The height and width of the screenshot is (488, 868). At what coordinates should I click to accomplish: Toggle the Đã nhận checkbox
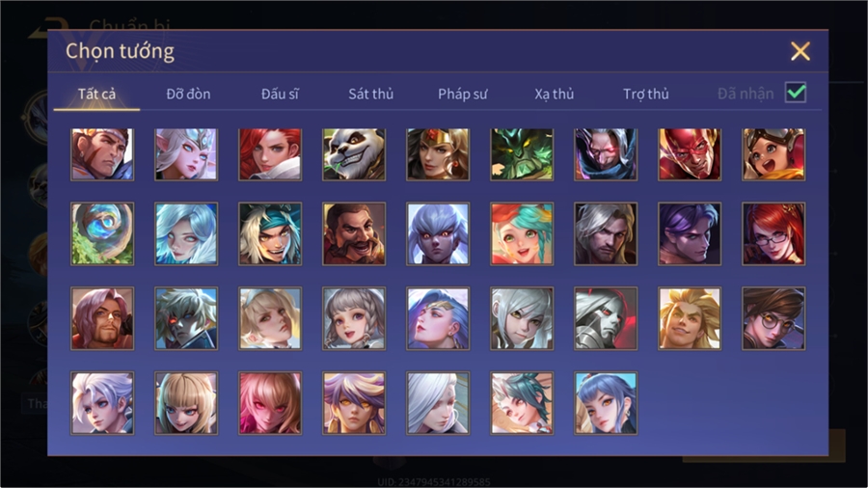pyautogui.click(x=796, y=93)
